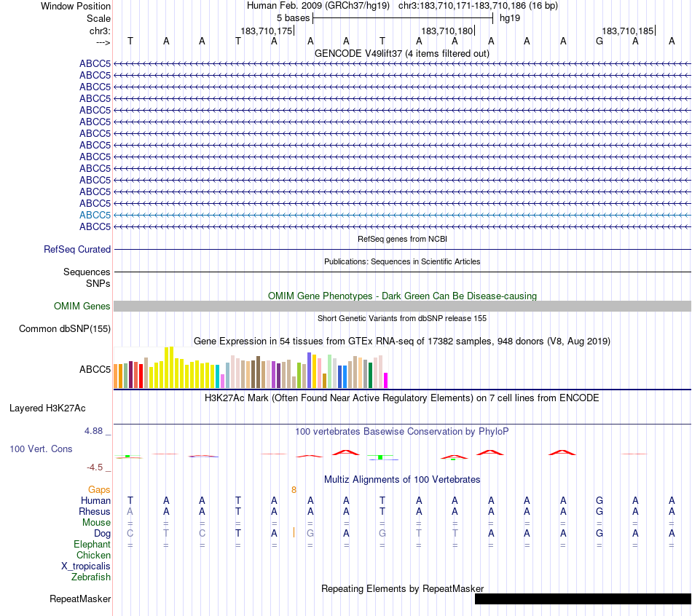Click the magenta last bar in GTEx chart

coord(386,380)
